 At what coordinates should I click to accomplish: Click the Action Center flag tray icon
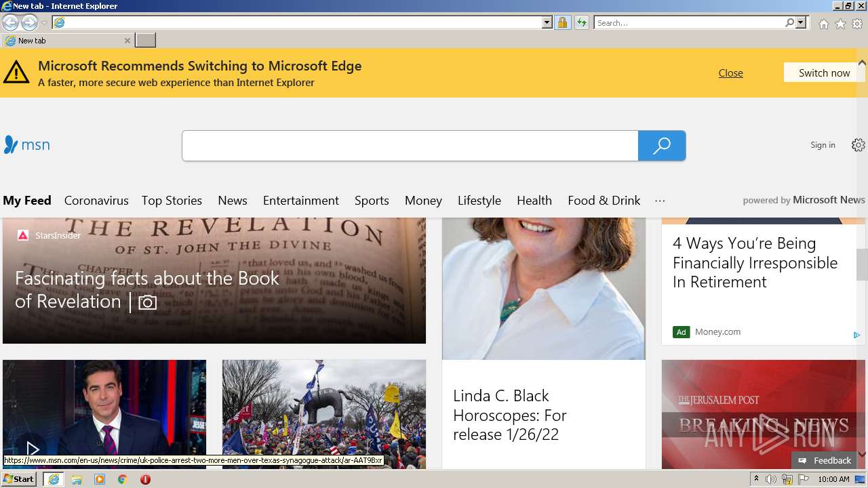(x=804, y=479)
